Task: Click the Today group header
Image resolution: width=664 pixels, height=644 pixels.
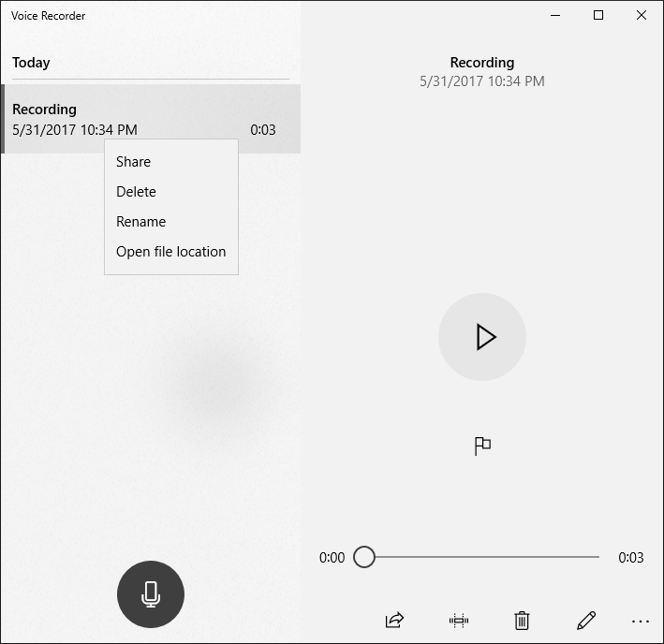Action: (x=31, y=63)
